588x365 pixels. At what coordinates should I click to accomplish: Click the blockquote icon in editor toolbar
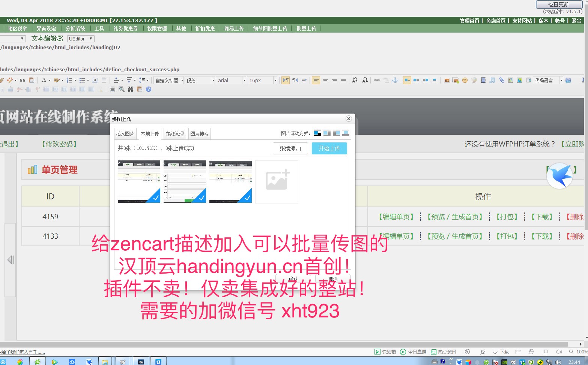coord(23,80)
